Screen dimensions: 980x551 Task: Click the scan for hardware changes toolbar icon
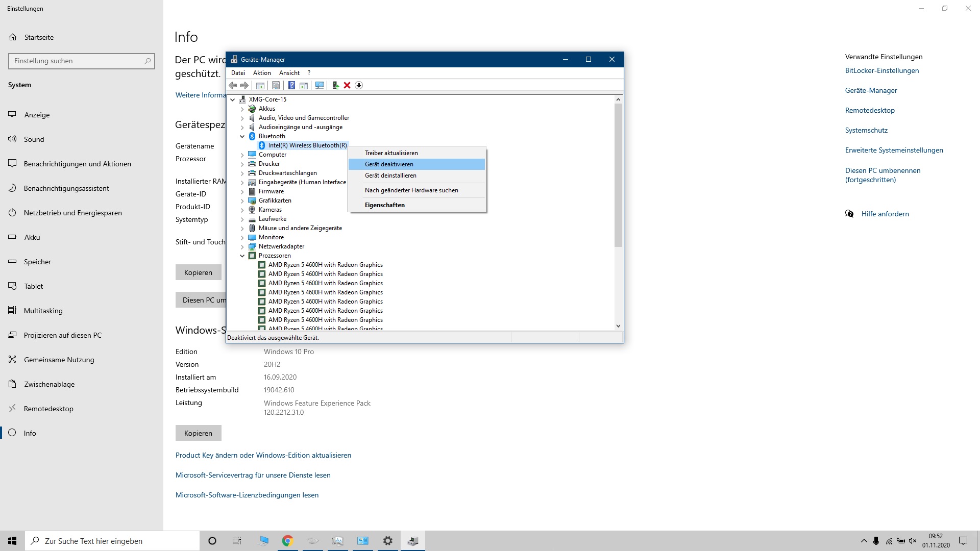click(x=320, y=85)
